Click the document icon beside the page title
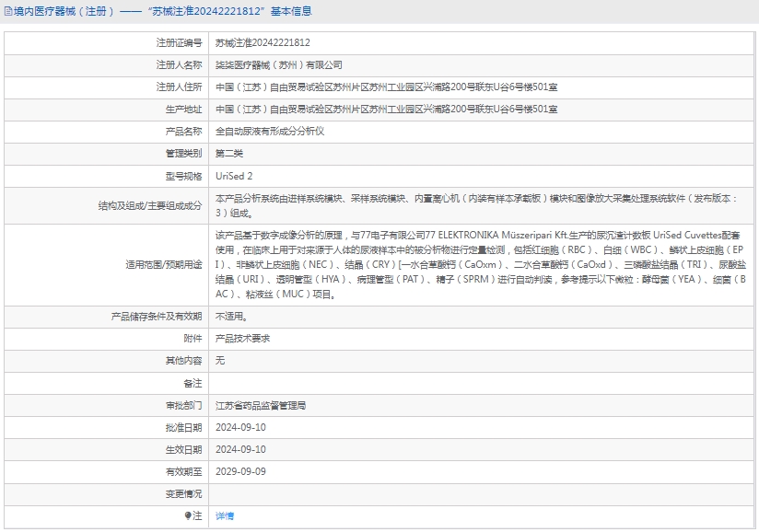Image resolution: width=759 pixels, height=532 pixels. (8, 12)
